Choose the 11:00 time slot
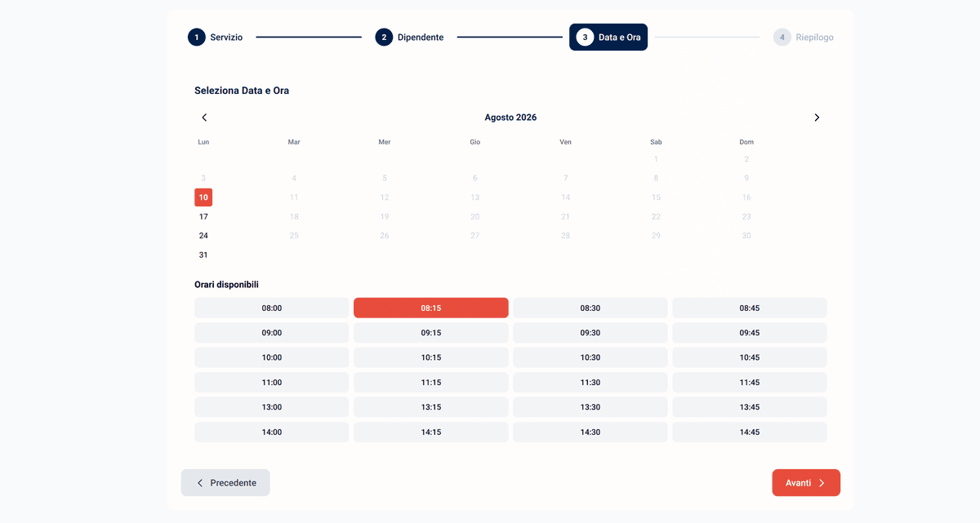980x523 pixels. tap(272, 383)
